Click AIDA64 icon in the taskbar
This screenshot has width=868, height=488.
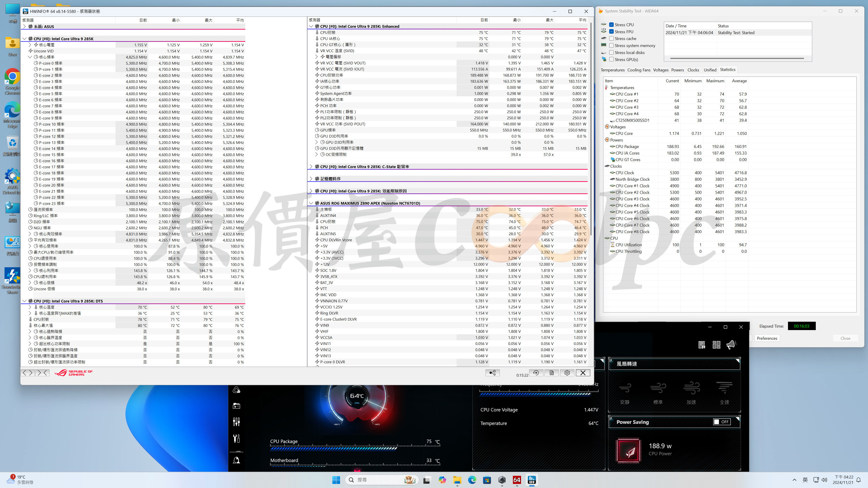(517, 480)
